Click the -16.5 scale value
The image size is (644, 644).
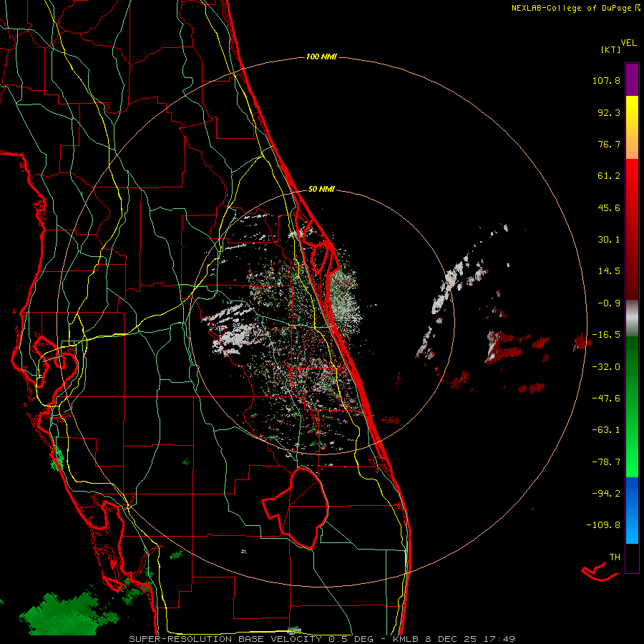point(606,335)
